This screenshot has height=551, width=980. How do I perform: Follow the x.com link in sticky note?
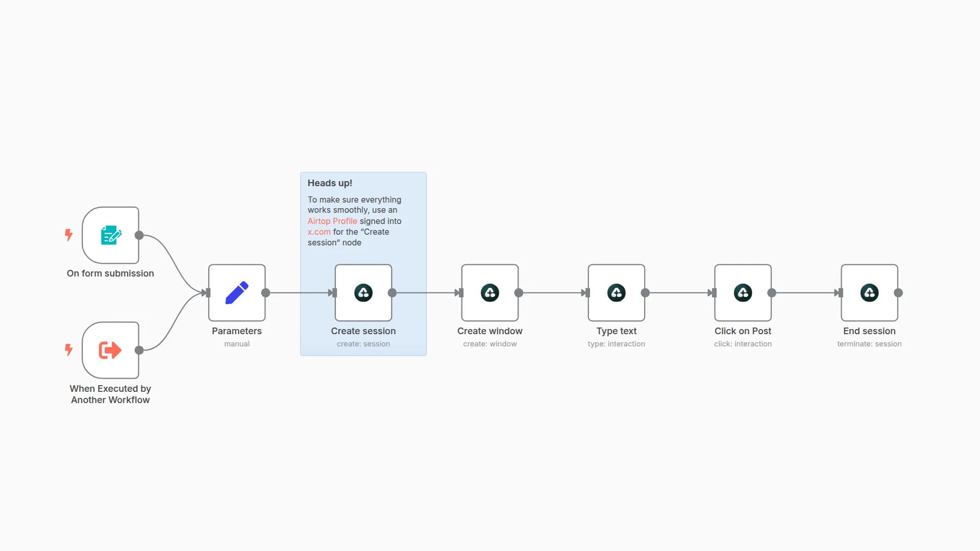319,232
